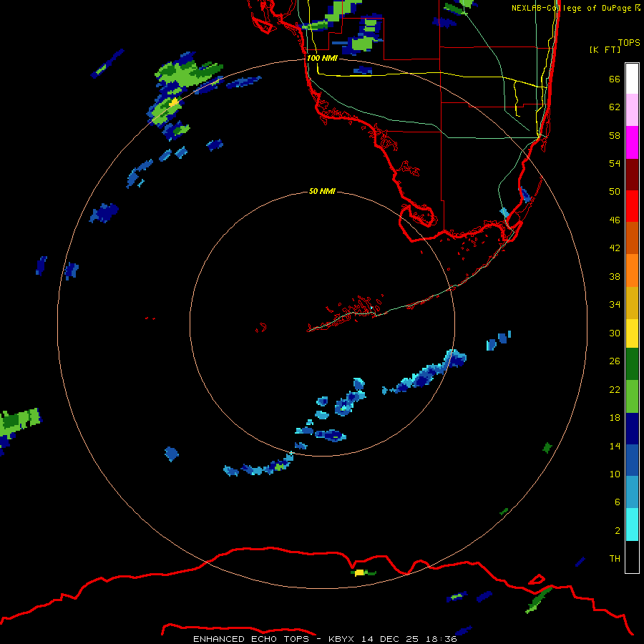The width and height of the screenshot is (644, 644).
Task: Click the 38 legend scale value
Action: pos(615,276)
